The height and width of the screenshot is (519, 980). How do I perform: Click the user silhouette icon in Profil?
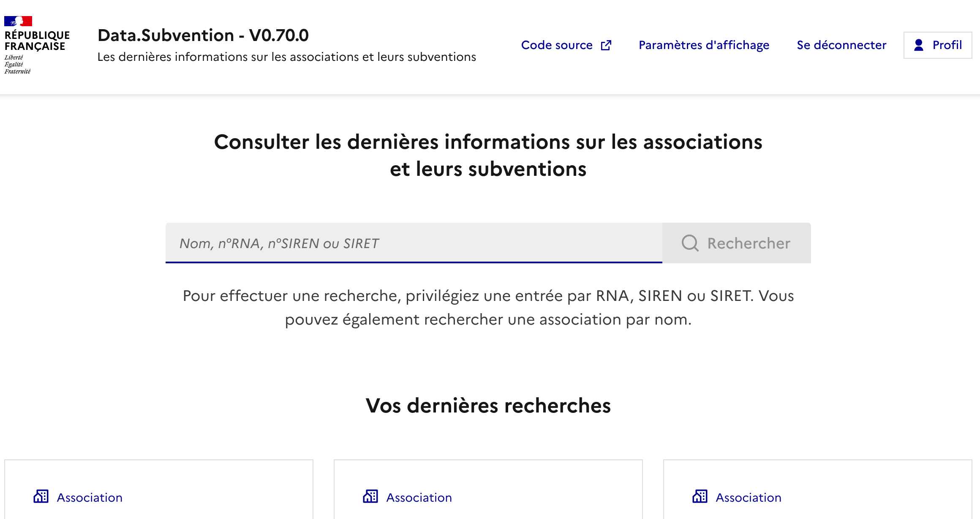pos(919,45)
